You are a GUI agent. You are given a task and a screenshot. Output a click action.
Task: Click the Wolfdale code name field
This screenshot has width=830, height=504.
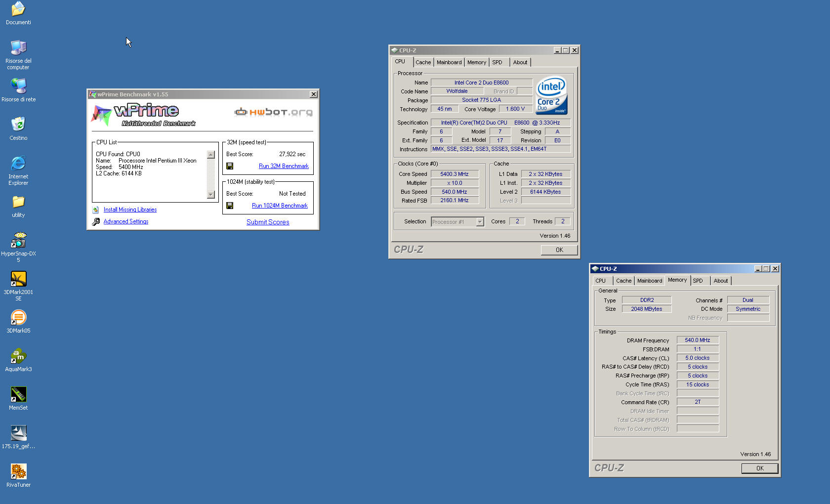tap(457, 91)
